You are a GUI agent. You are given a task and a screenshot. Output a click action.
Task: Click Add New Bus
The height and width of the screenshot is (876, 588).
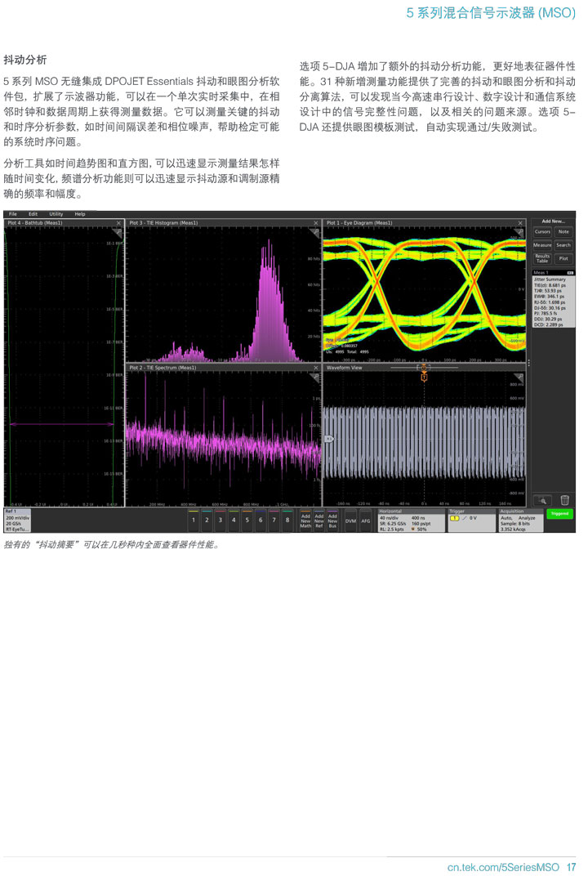pos(332,520)
